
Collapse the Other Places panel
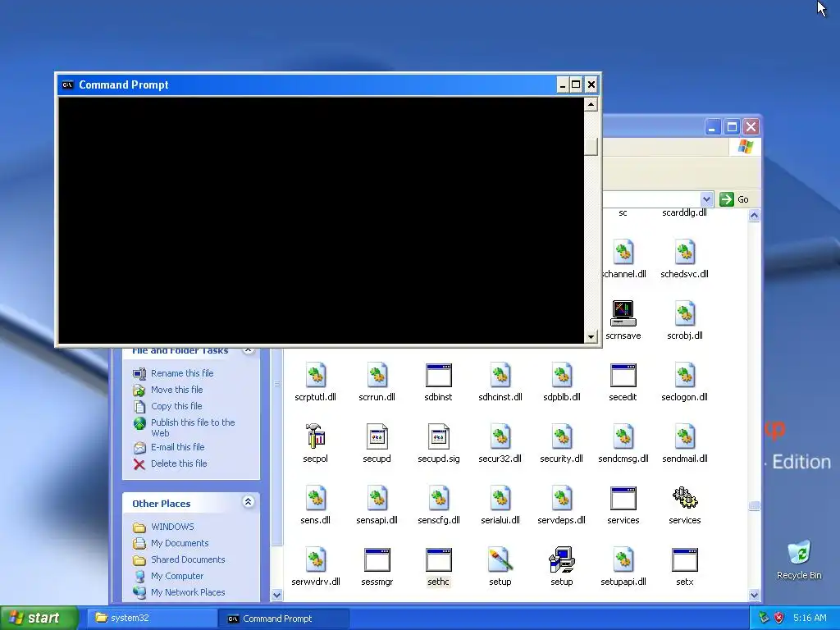click(248, 502)
